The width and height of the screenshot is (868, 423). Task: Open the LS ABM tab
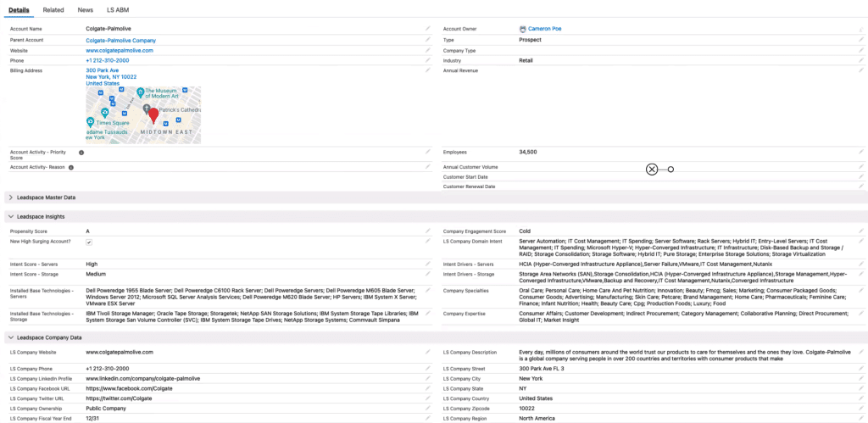(x=118, y=10)
